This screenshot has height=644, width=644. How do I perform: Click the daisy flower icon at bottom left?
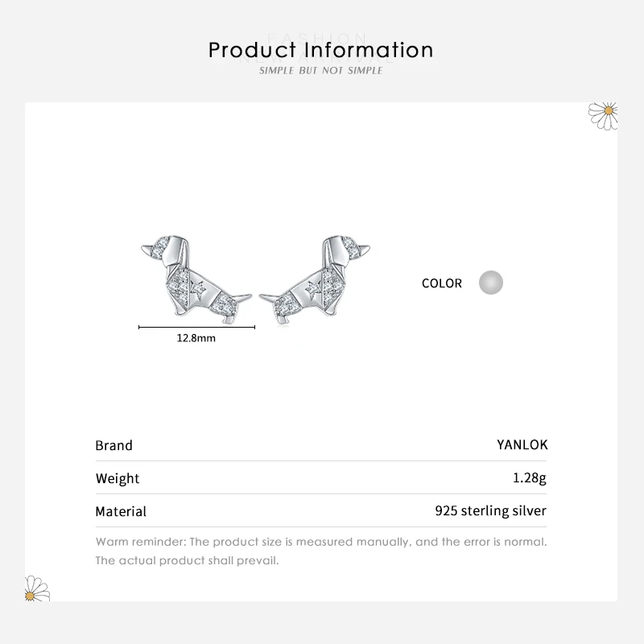[38, 589]
